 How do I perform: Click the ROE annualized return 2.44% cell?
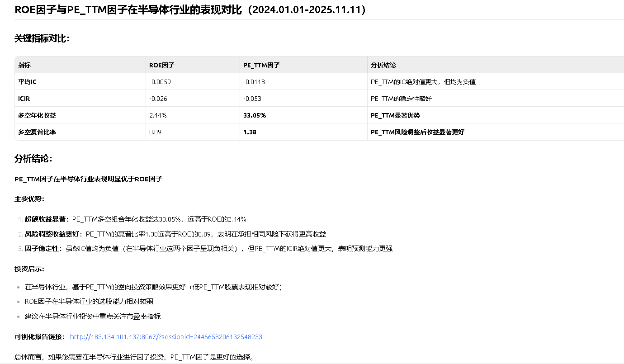pos(158,115)
